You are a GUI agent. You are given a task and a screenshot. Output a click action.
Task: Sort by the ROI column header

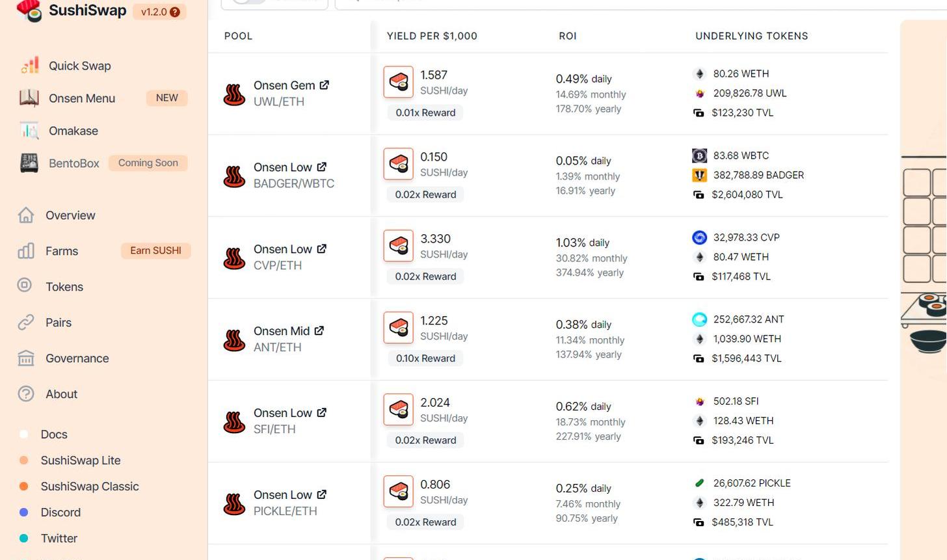(x=568, y=36)
